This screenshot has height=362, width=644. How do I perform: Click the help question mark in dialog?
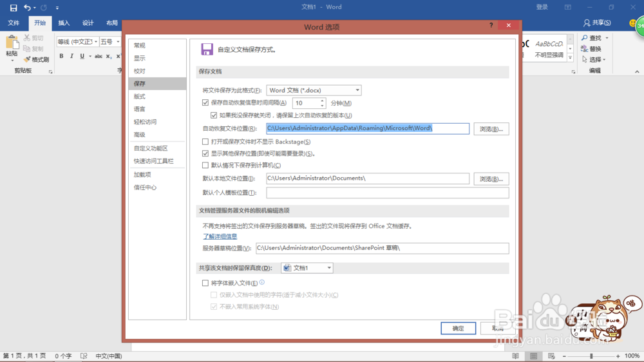tap(491, 25)
